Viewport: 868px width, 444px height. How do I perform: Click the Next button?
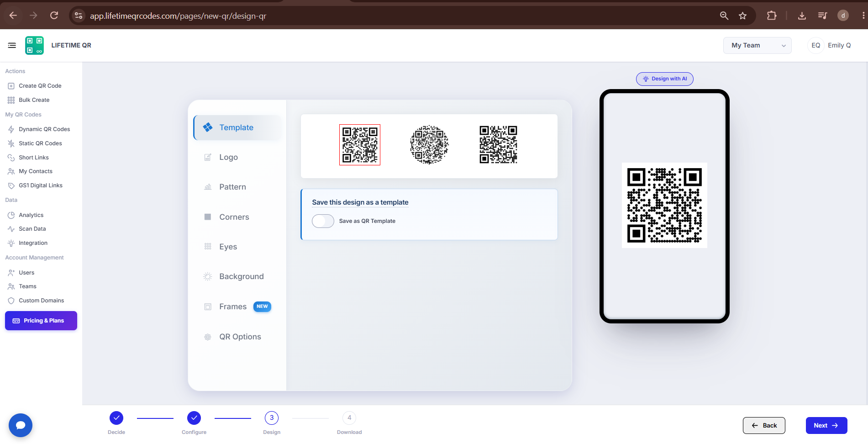tap(826, 425)
